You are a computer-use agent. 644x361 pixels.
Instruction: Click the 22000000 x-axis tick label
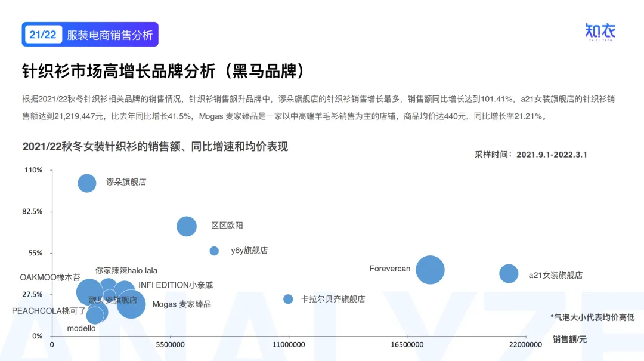click(x=525, y=344)
